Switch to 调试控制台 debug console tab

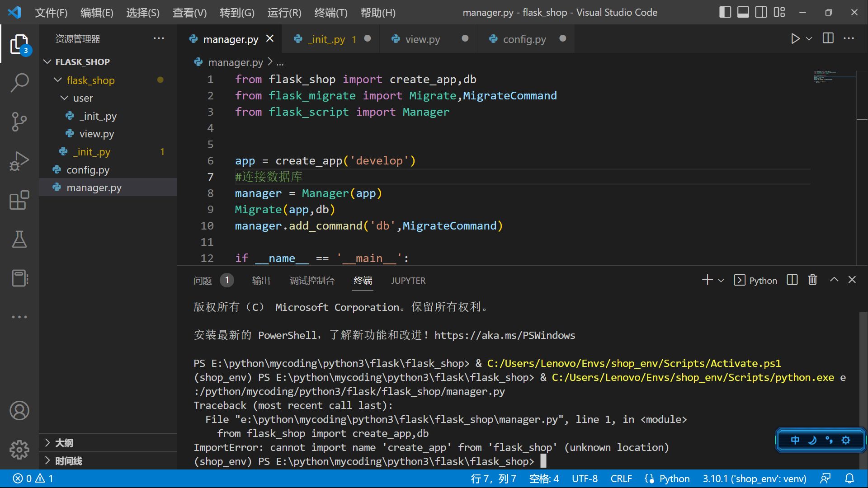coord(312,281)
